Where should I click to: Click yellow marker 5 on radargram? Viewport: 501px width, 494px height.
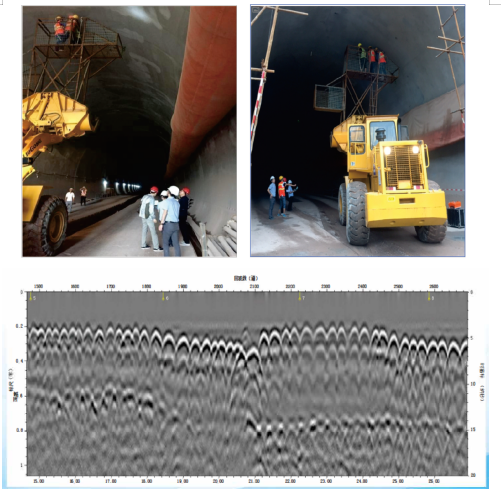[x=31, y=296]
